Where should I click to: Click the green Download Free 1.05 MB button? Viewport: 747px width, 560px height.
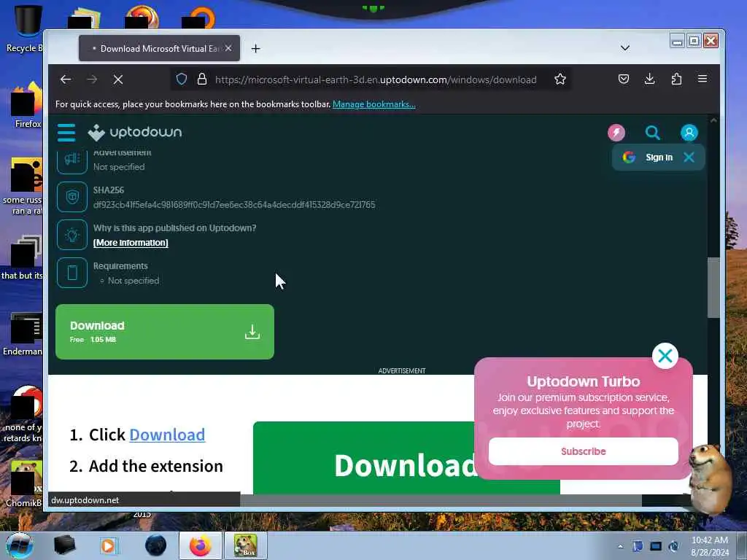pos(165,332)
